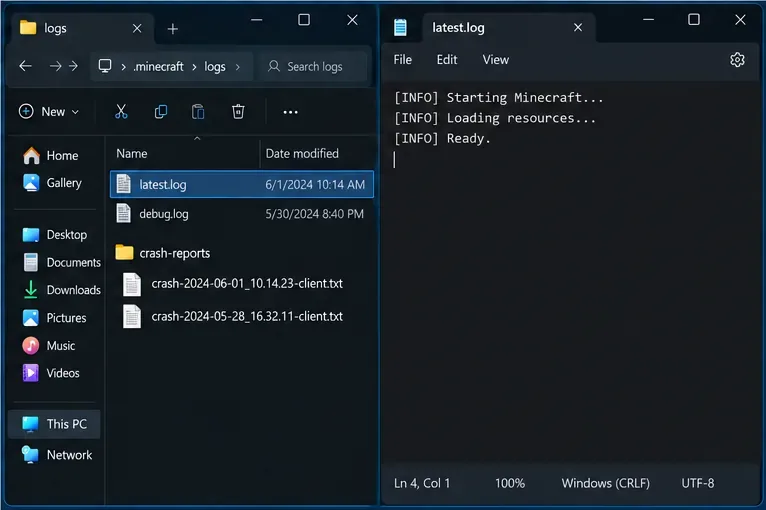Click the first forward arrow in Explorer
766x510 pixels.
point(55,66)
